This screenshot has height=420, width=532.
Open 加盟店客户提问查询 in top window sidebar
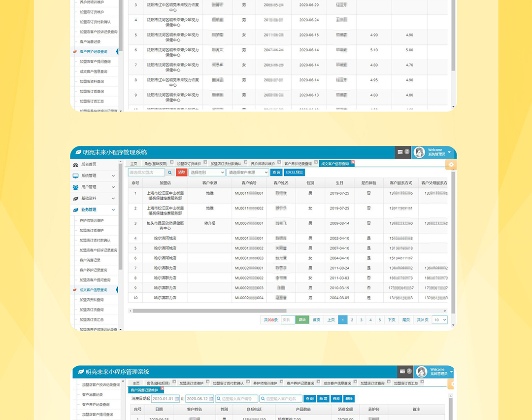point(95,62)
